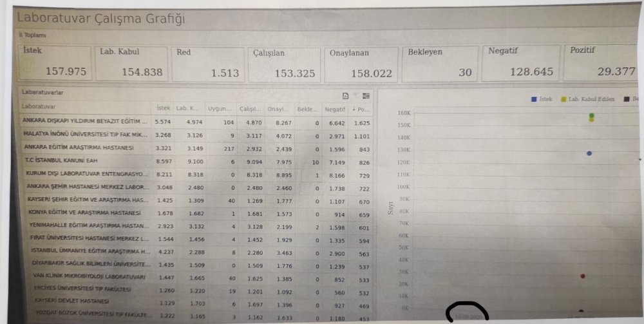The width and height of the screenshot is (644, 324).
Task: Select row VAN KLİNİK MİKROBİYOLOJİ LABORATUVARI
Action: 202,278
